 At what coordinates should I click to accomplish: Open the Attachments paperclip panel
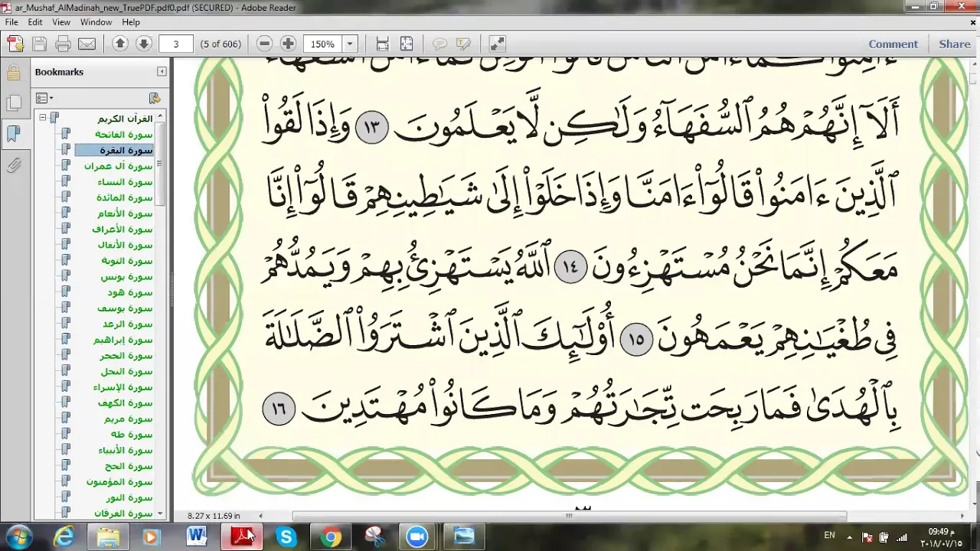[13, 165]
